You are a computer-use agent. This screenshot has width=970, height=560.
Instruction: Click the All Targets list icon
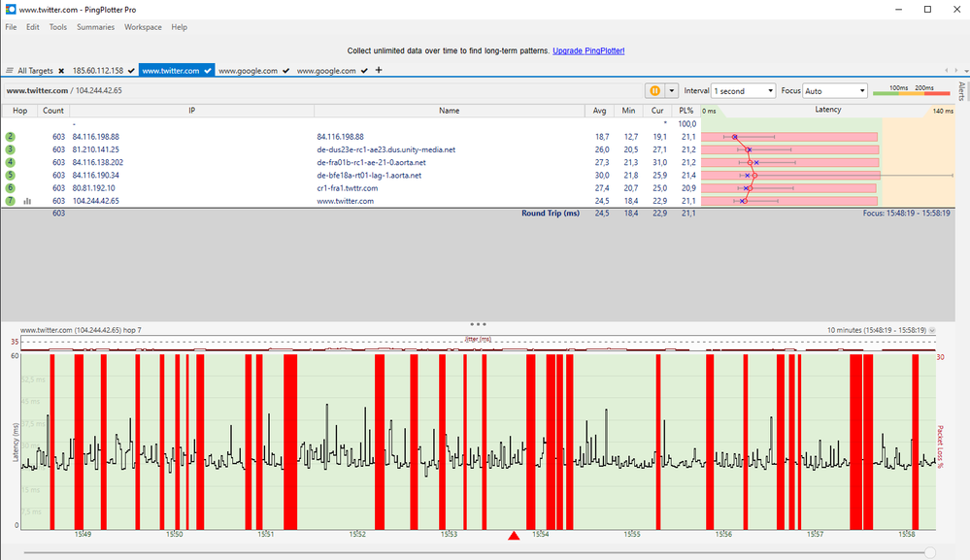point(10,71)
